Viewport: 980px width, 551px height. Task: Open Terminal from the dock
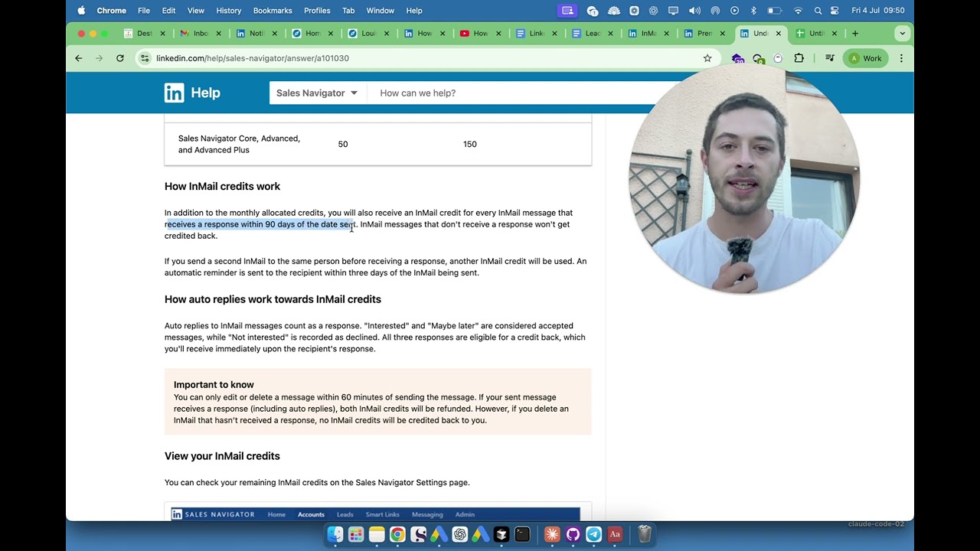[522, 534]
